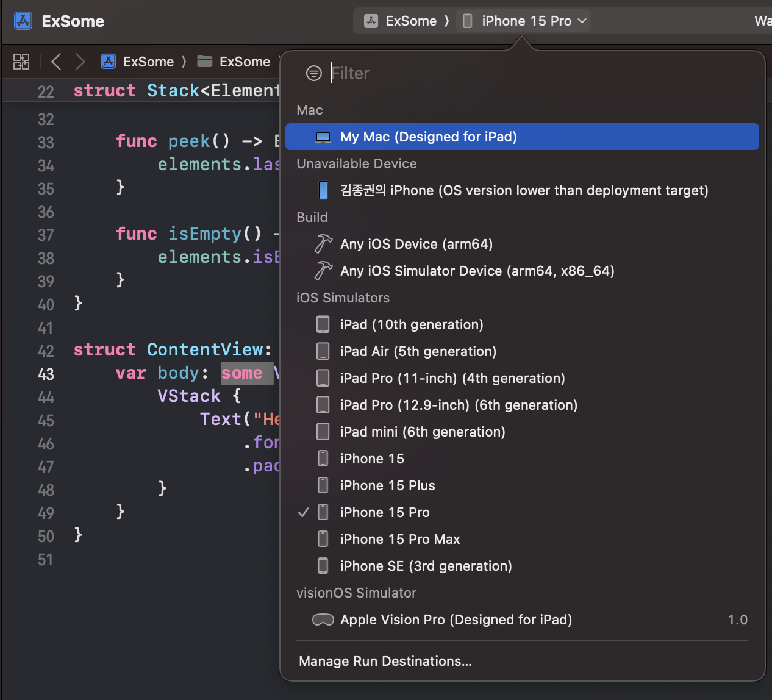The image size is (772, 700).
Task: Click ExSome folder name in jump bar
Action: (x=245, y=62)
